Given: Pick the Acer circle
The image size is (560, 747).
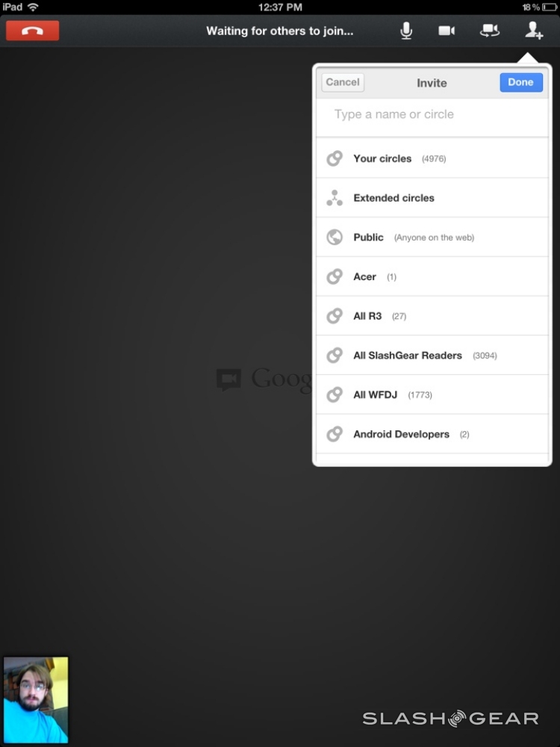Looking at the screenshot, I should click(x=432, y=276).
